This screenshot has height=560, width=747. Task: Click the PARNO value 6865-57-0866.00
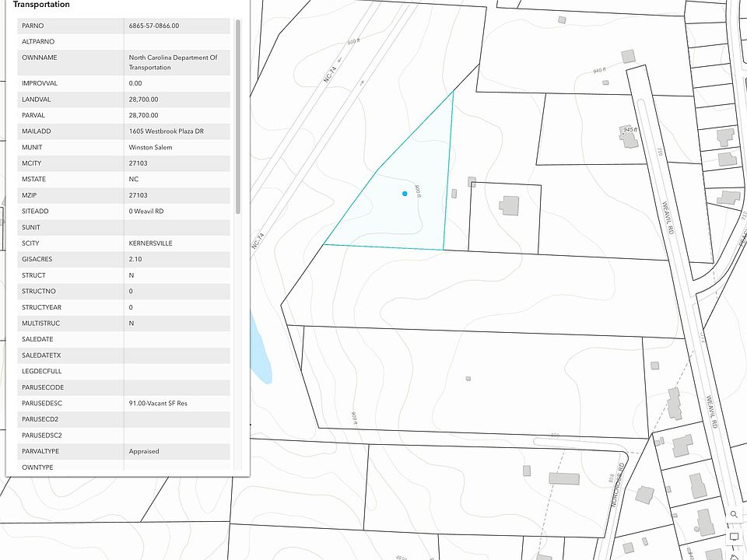(x=154, y=26)
